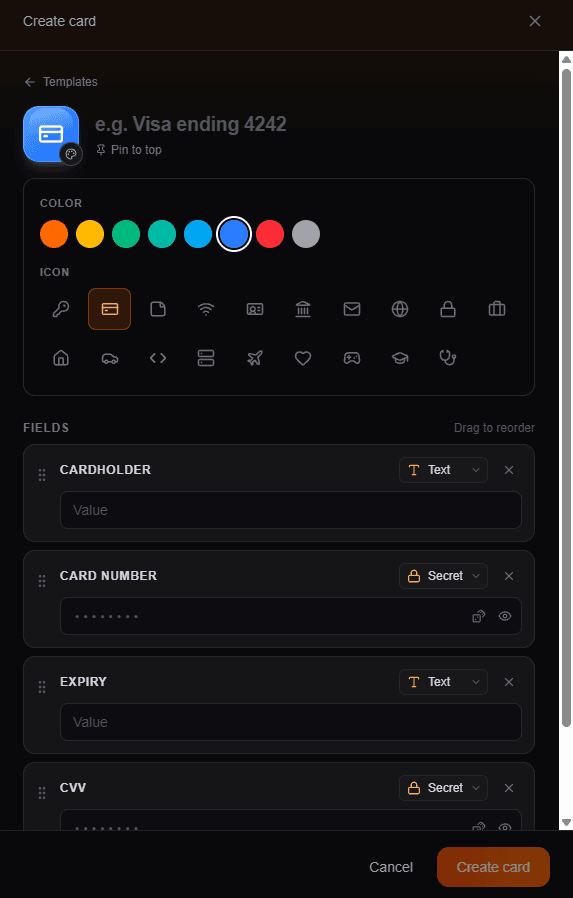Screen dimensions: 573x898
Task: Toggle Pin to top
Action: (129, 150)
